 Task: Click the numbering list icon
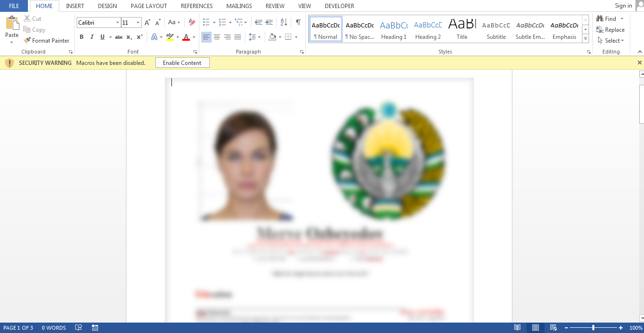[223, 23]
